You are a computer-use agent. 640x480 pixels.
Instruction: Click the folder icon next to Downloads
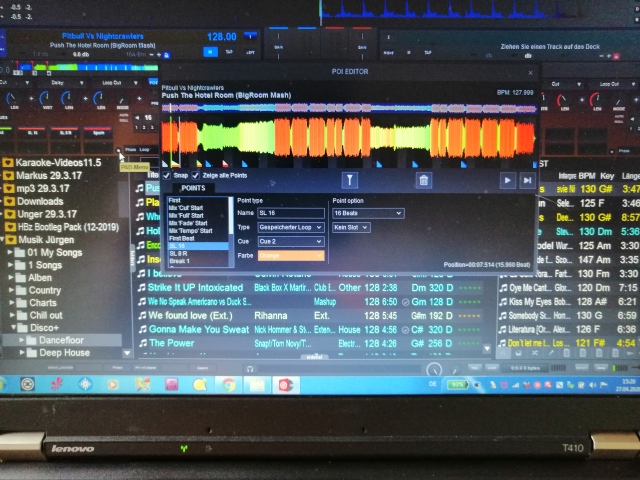8,201
